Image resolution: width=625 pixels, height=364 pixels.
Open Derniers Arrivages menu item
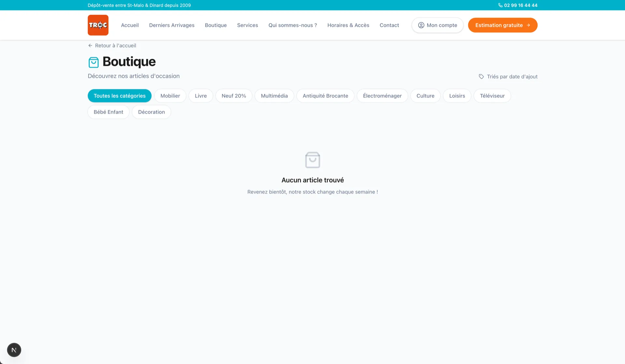(x=172, y=25)
